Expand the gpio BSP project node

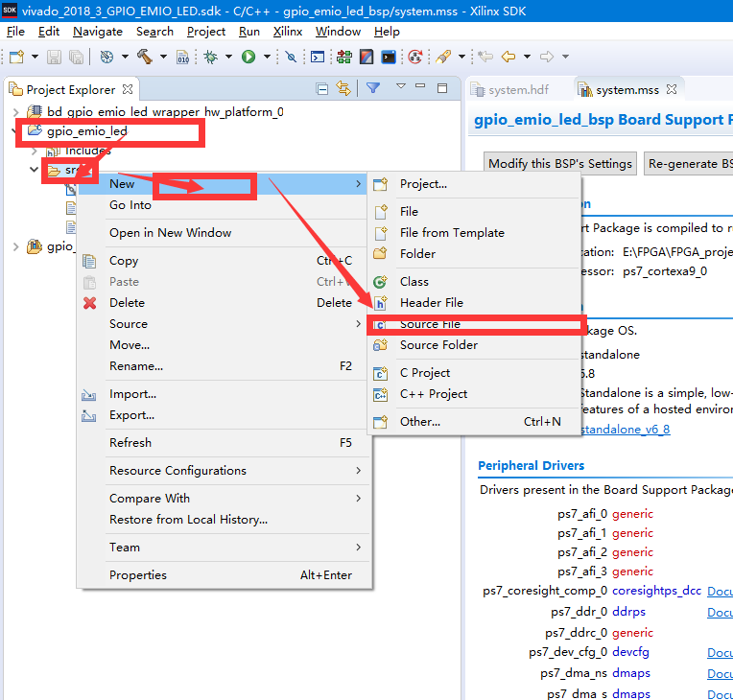[16, 246]
